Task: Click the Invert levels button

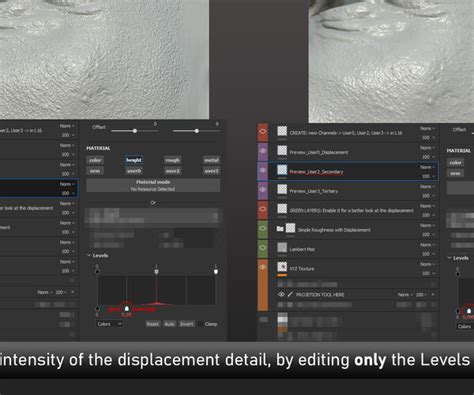Action: coord(186,324)
